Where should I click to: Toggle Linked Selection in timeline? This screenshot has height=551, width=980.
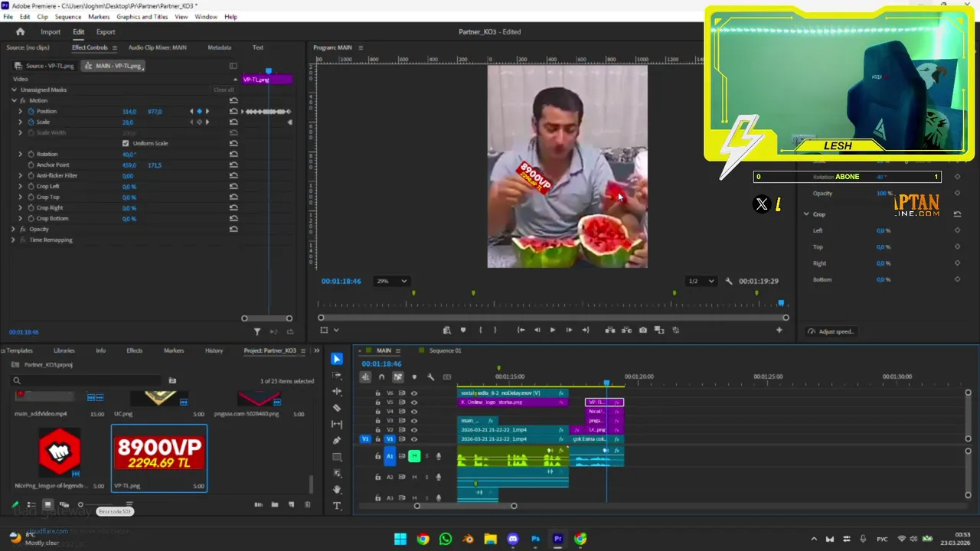click(x=398, y=377)
